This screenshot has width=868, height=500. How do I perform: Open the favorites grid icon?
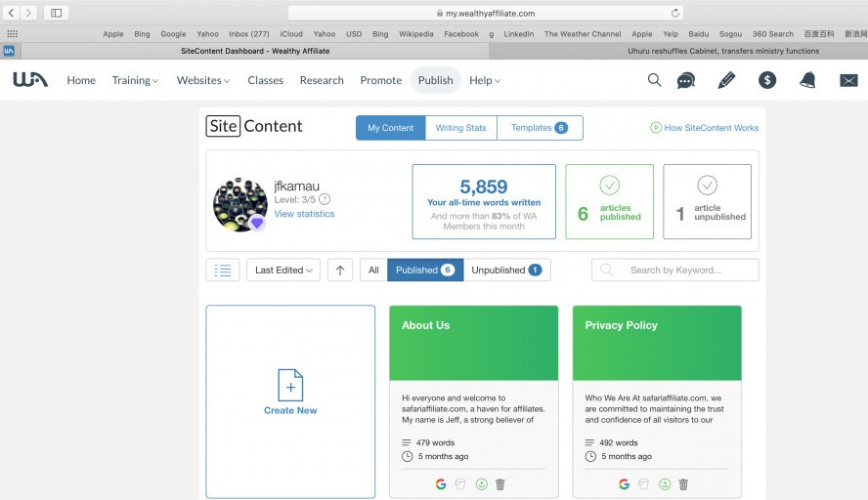coord(12,34)
